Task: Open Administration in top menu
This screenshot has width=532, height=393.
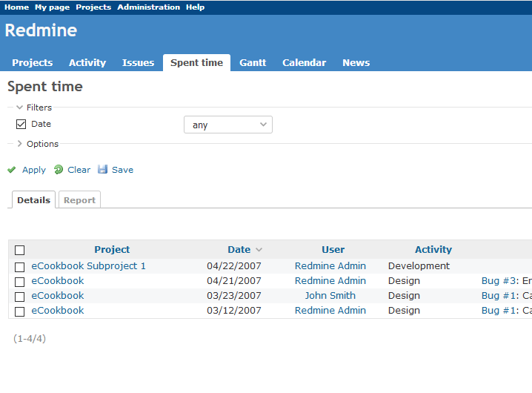Action: coord(149,7)
